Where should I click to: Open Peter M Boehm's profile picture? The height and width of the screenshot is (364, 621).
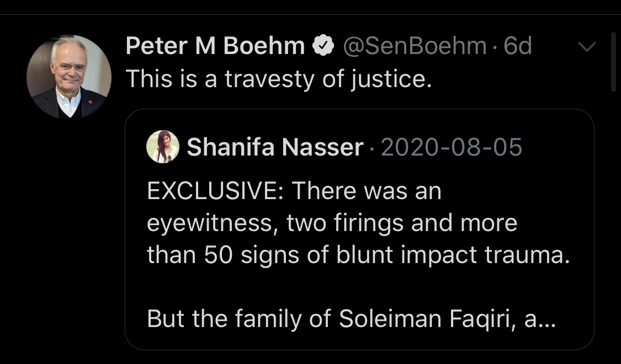coord(68,77)
